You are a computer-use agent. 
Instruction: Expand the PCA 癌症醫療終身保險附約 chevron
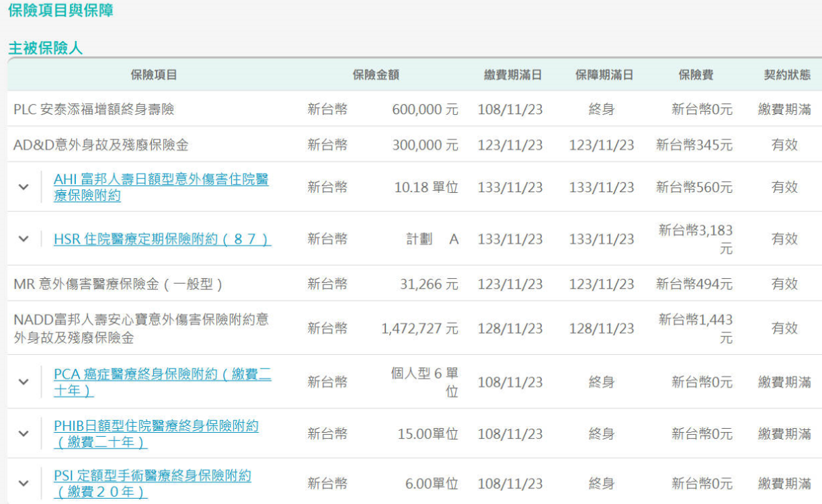24,382
